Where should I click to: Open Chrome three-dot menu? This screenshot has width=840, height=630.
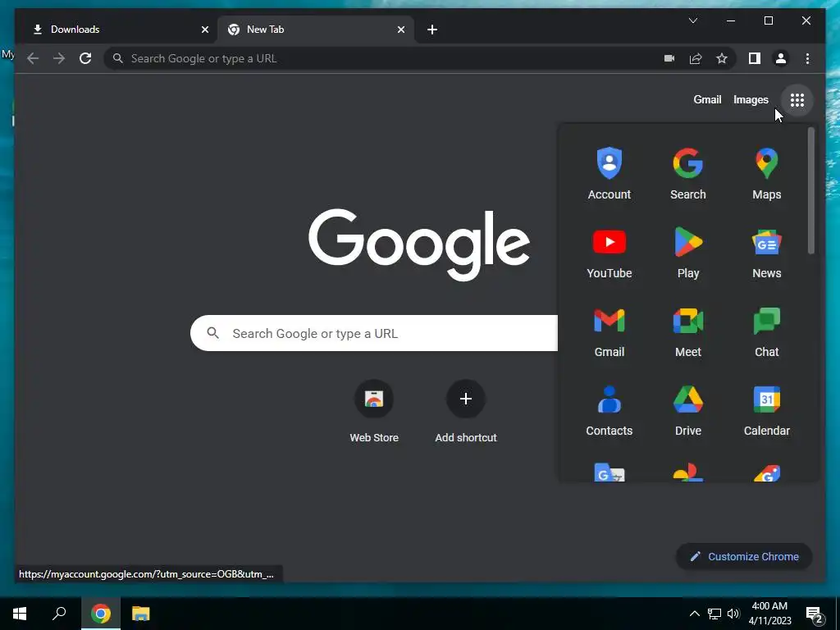point(807,58)
